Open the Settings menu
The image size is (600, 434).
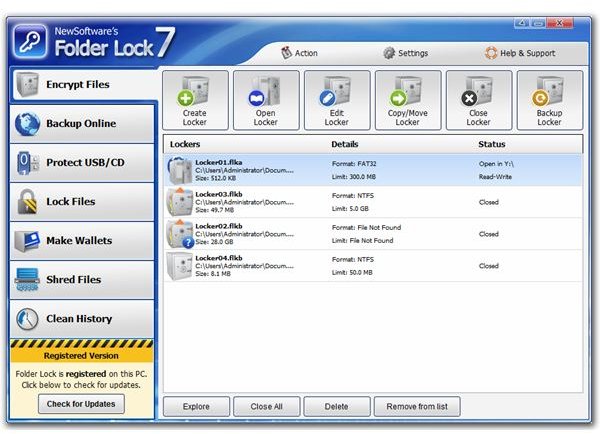pyautogui.click(x=406, y=53)
